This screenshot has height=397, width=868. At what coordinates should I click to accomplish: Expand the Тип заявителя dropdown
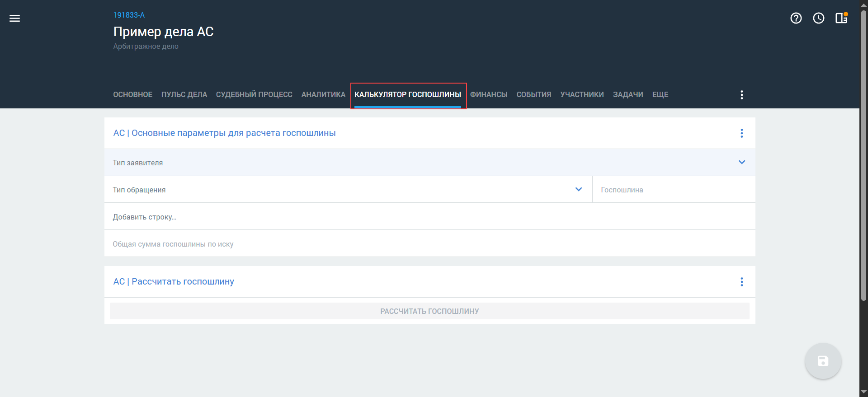point(741,162)
